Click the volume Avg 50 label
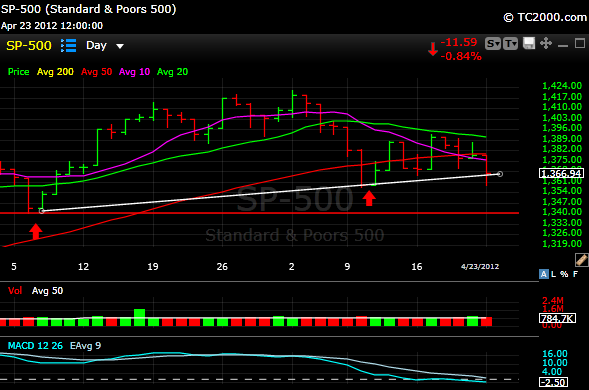Image resolution: width=589 pixels, height=390 pixels. pyautogui.click(x=47, y=290)
